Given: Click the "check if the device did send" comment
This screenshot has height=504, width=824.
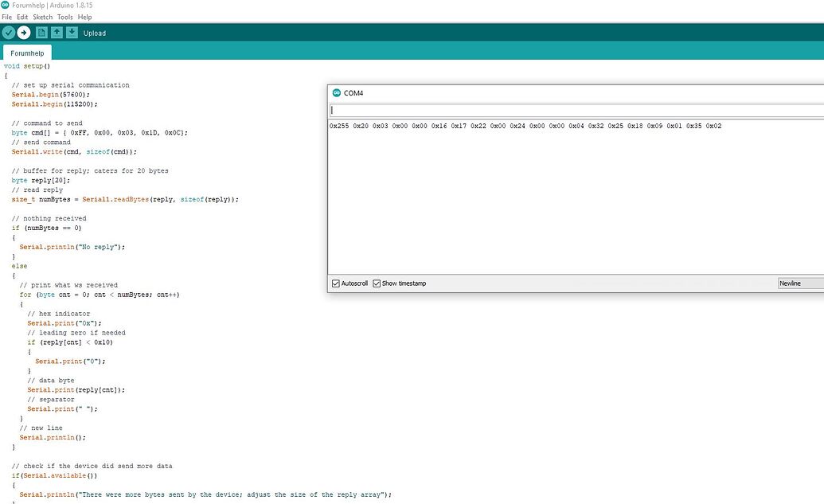Looking at the screenshot, I should 92,466.
